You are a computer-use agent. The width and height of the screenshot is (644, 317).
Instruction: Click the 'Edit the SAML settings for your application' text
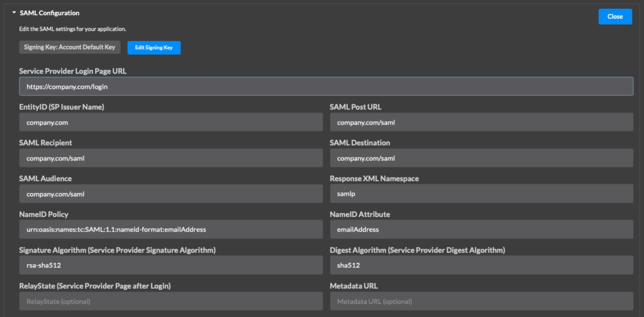(73, 29)
